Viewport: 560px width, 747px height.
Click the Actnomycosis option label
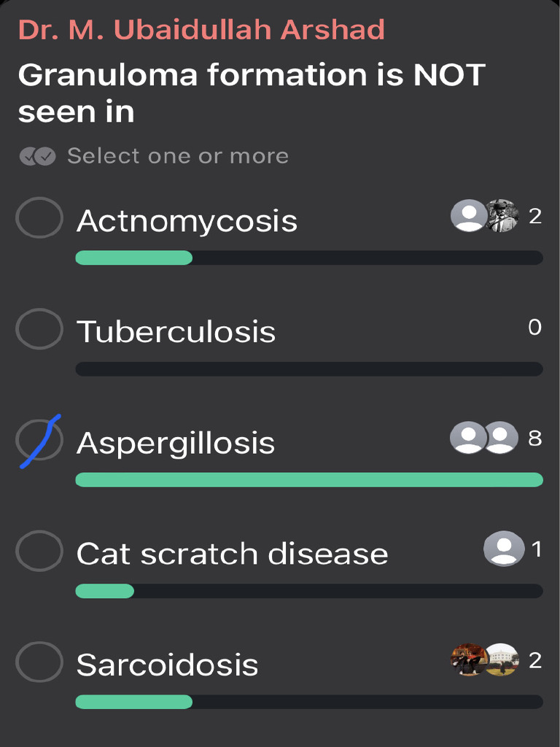187,220
